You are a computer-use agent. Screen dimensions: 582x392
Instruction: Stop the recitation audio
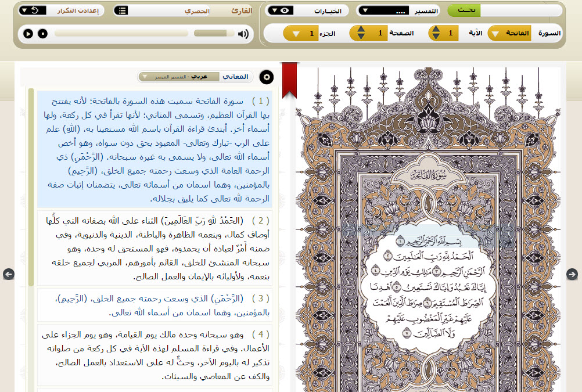(42, 34)
